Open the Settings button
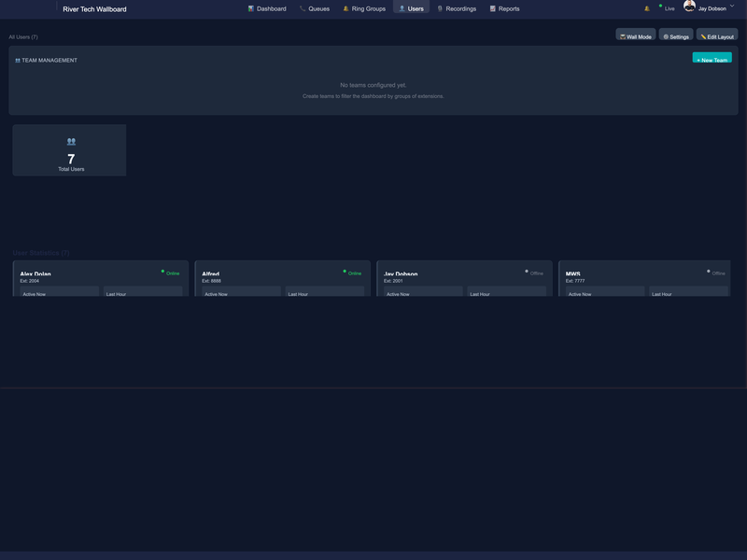Image resolution: width=747 pixels, height=560 pixels. pos(676,36)
